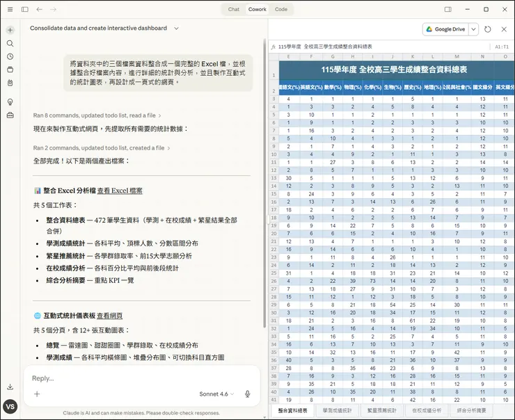Select column K header

(413, 57)
